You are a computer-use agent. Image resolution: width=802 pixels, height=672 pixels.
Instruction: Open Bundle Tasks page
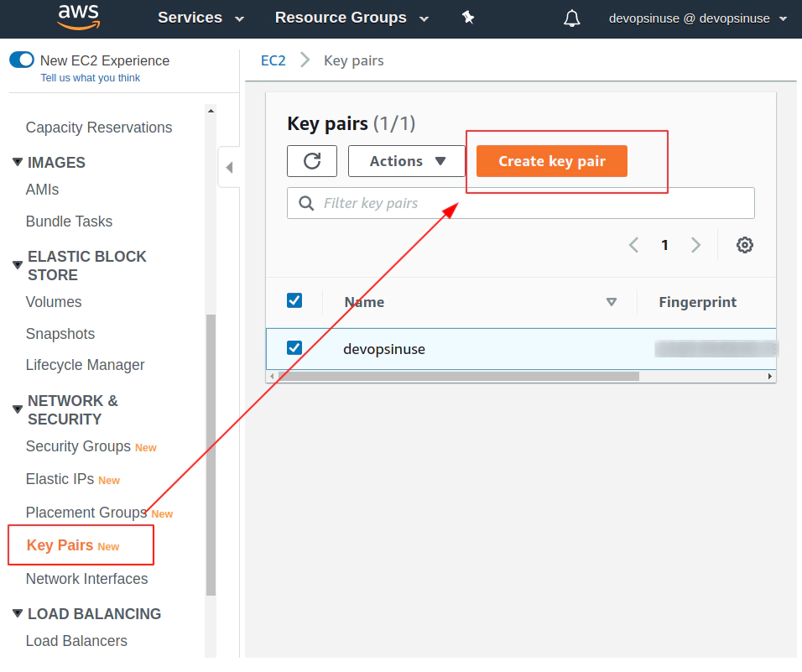point(69,221)
